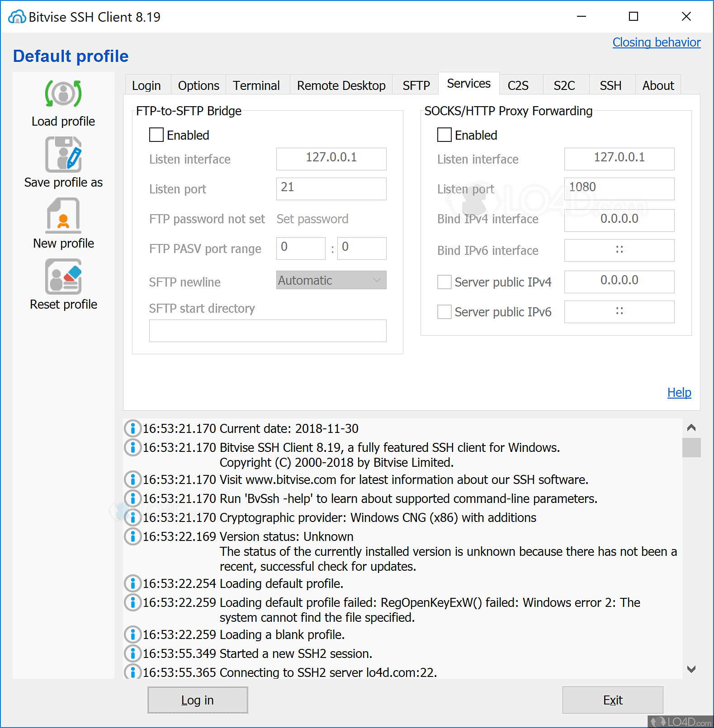The height and width of the screenshot is (728, 714).
Task: Click the Bind IPv6 interface field
Action: tap(619, 250)
